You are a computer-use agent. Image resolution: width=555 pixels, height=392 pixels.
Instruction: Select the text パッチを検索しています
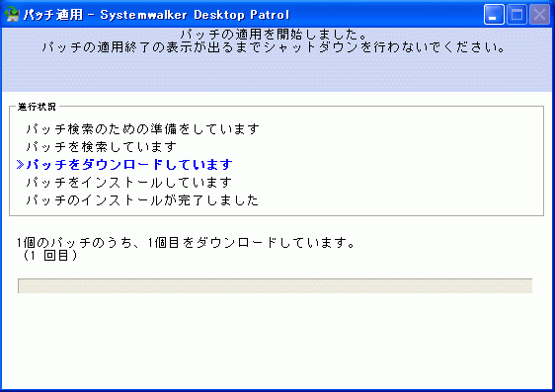pyautogui.click(x=102, y=146)
